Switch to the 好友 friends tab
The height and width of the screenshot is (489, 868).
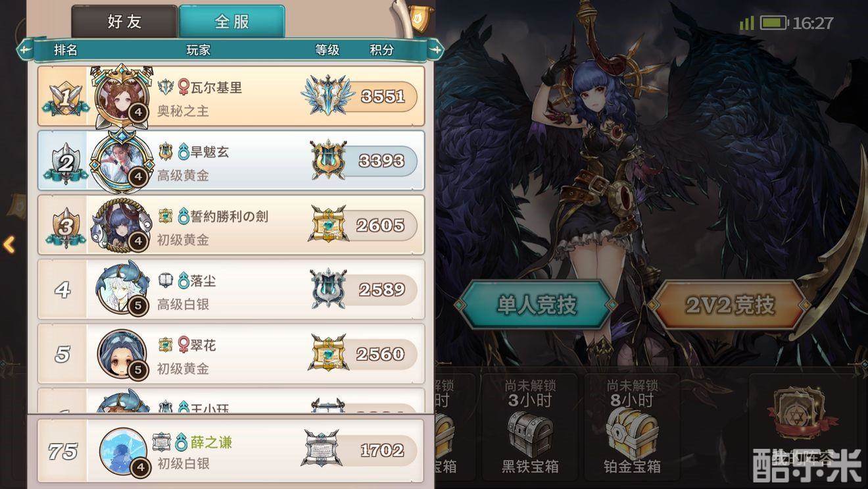point(124,21)
